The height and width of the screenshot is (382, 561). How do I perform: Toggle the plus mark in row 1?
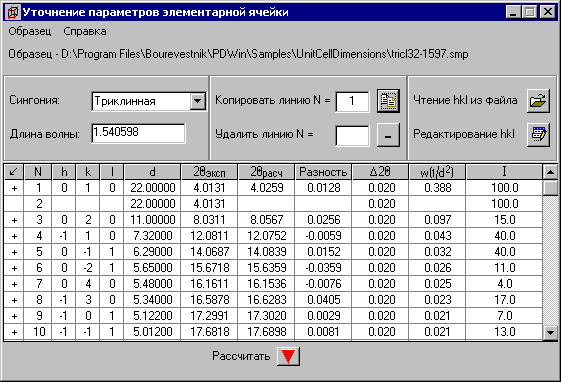(x=14, y=188)
